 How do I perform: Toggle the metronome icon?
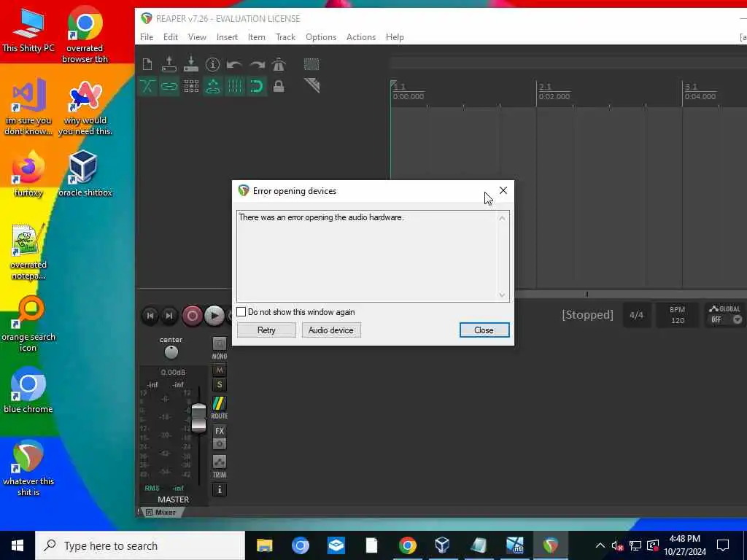coord(279,64)
